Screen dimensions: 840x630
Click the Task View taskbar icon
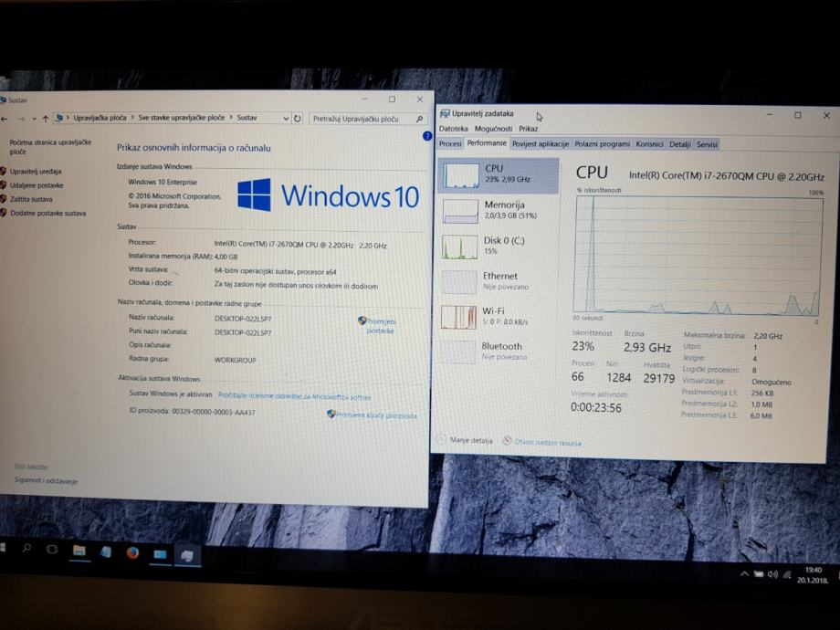pos(52,549)
